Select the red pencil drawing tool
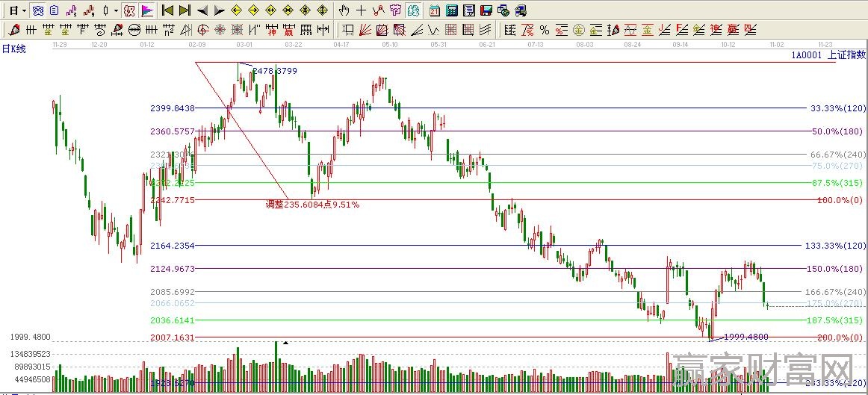 pyautogui.click(x=13, y=30)
